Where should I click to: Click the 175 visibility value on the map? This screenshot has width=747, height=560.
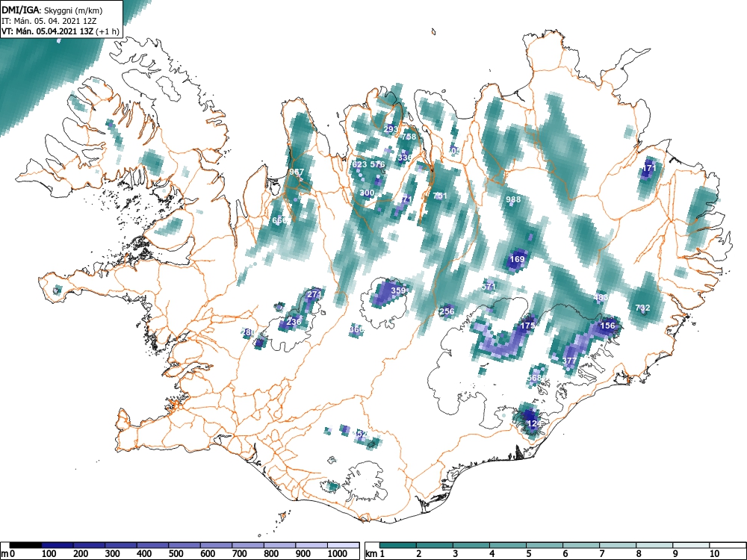coord(527,326)
